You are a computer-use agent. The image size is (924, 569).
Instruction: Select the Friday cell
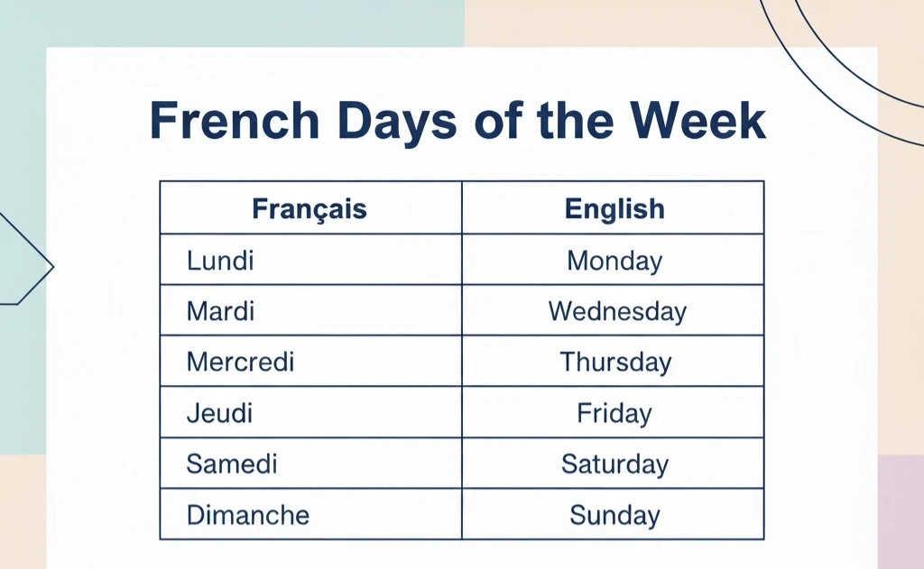pos(613,412)
